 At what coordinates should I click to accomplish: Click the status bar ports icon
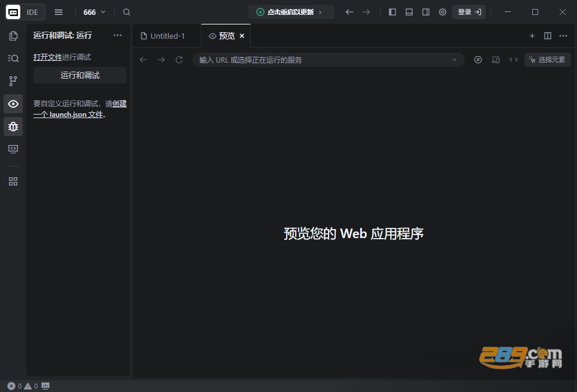[x=45, y=386]
